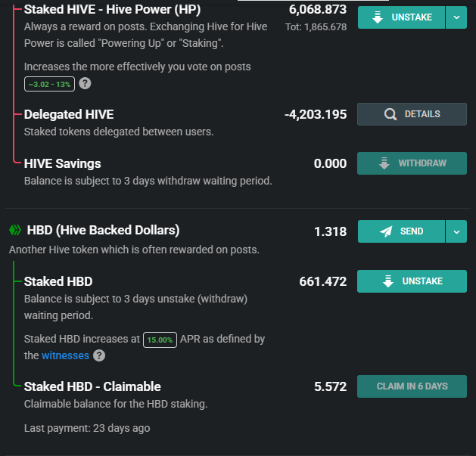Click the help icon beside the 3.02 - 13% badge
The image size is (476, 456).
tap(85, 83)
